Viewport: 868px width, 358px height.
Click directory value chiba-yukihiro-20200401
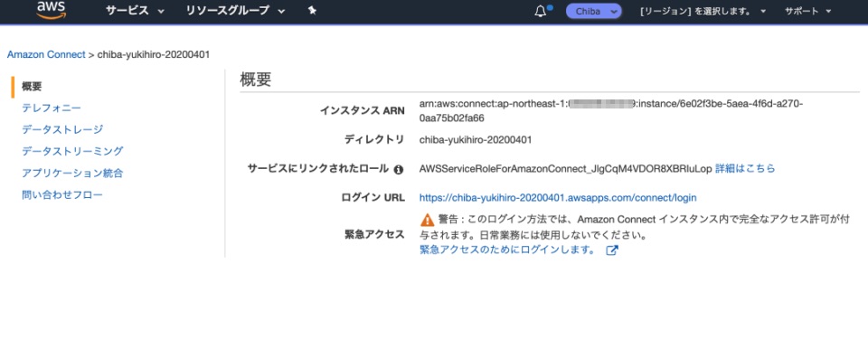click(476, 140)
